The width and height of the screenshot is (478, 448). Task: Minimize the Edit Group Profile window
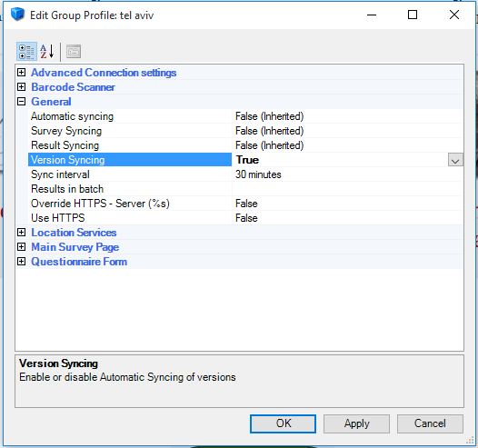372,15
